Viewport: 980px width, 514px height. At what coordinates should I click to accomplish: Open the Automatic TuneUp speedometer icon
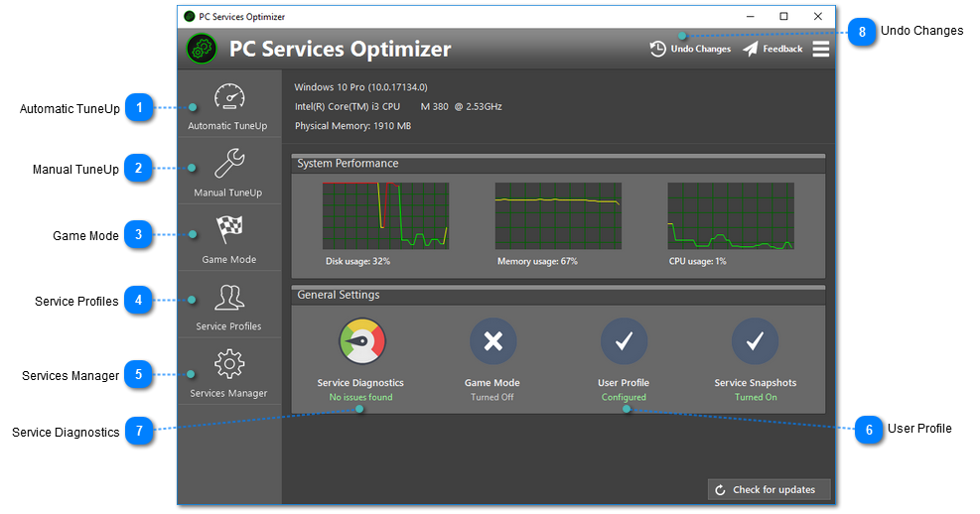pos(229,97)
